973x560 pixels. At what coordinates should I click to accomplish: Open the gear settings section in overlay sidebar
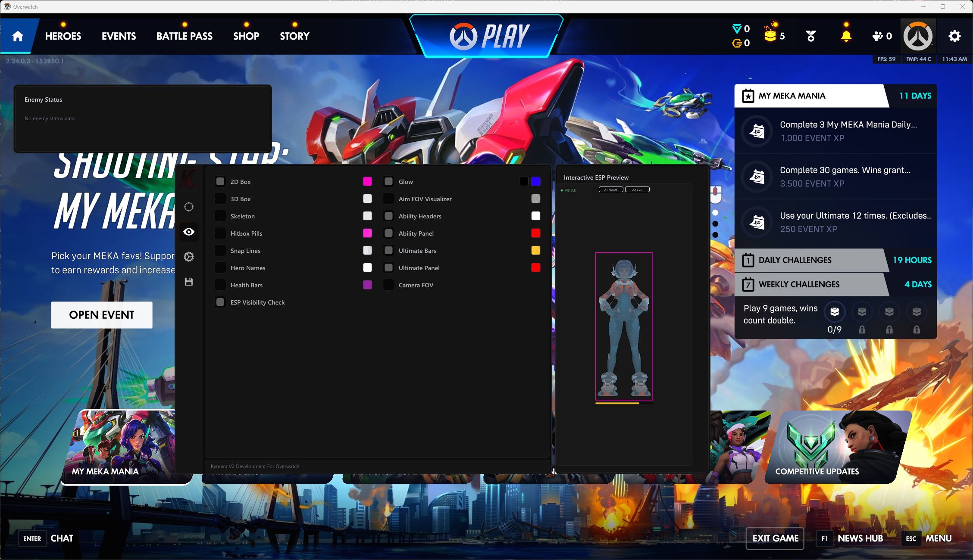point(189,257)
